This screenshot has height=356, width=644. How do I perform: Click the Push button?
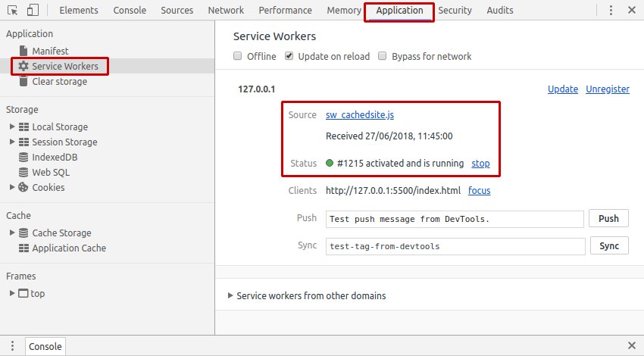click(608, 218)
